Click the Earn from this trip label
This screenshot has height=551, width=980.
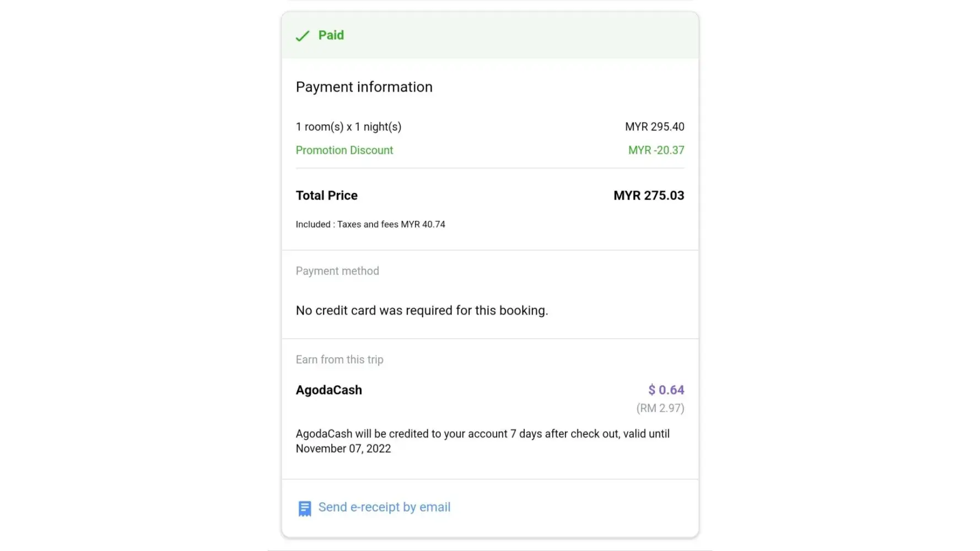[339, 360]
